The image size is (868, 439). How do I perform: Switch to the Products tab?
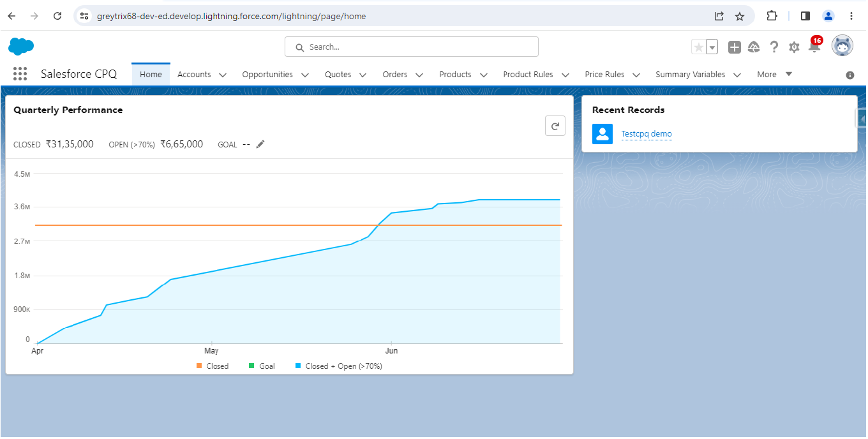click(455, 75)
